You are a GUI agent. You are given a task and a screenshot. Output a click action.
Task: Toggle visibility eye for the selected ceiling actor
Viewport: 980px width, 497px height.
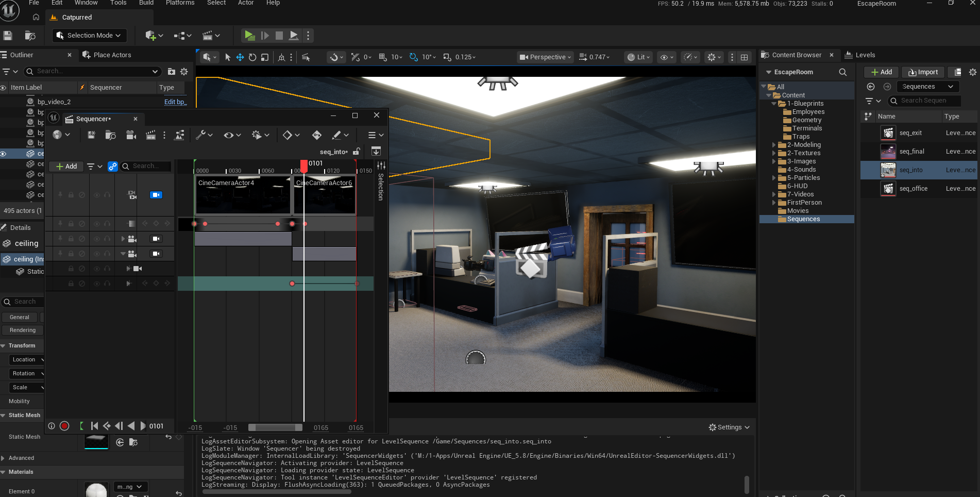(3, 154)
